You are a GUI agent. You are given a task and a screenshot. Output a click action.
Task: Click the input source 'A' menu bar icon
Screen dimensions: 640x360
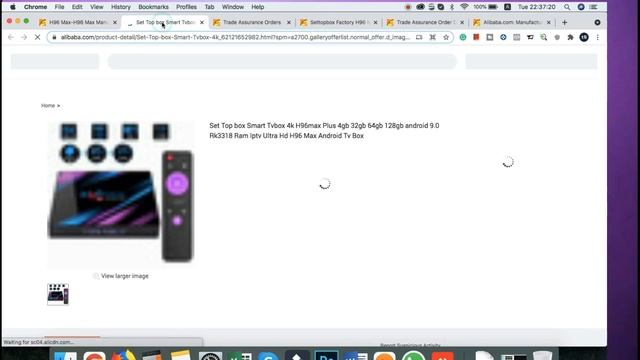507,7
